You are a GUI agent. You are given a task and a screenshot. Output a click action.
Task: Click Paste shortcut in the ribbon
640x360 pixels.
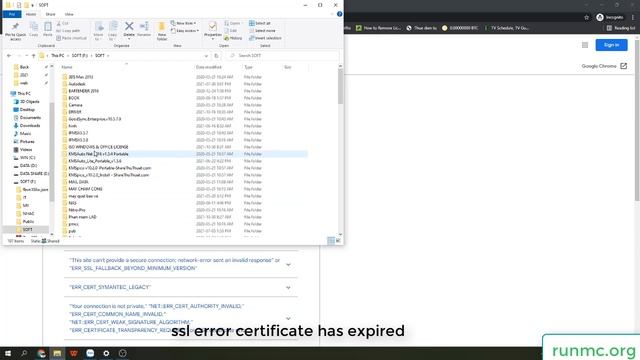[71, 38]
